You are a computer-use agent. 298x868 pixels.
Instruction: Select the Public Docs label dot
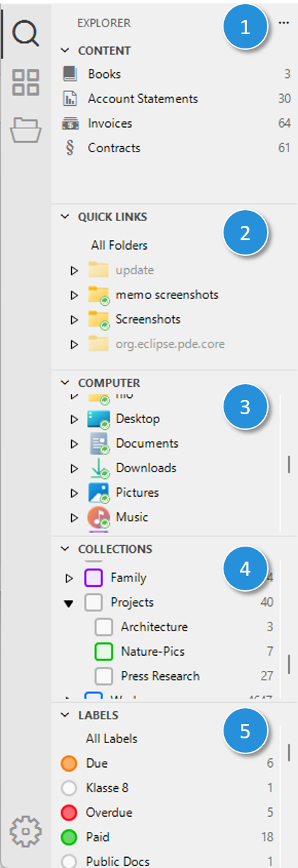68,861
